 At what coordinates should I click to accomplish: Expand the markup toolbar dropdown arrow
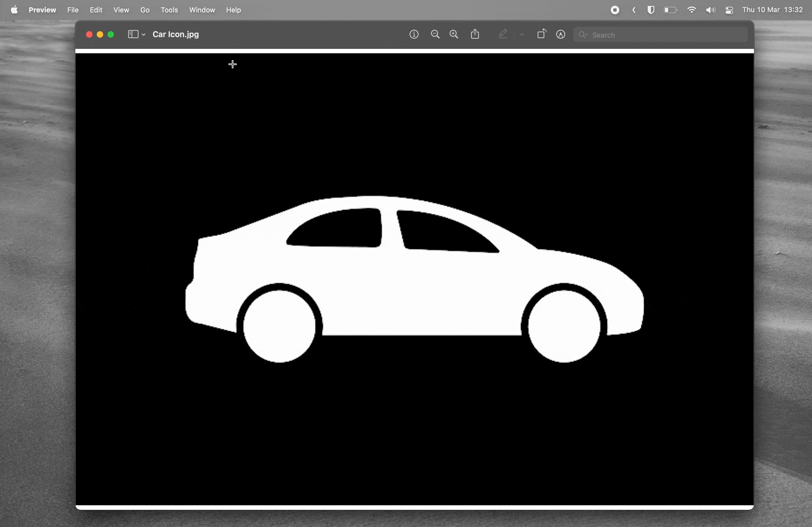(521, 34)
